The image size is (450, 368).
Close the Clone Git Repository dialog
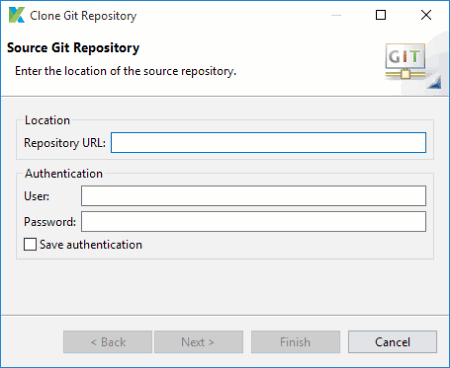(x=426, y=15)
